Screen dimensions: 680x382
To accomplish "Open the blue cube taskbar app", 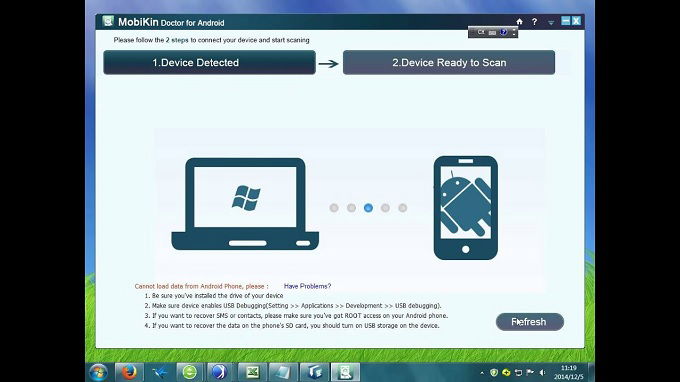I will (314, 372).
